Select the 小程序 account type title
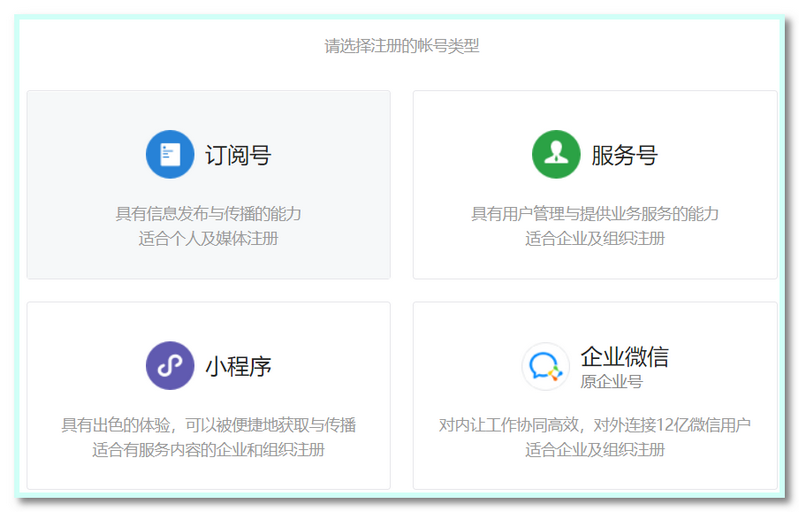Image resolution: width=799 pixels, height=512 pixels. 238,367
